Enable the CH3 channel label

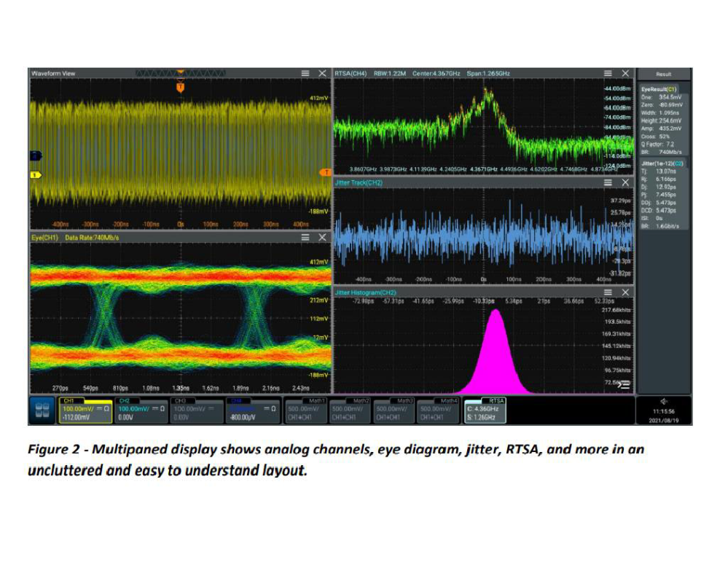point(181,401)
